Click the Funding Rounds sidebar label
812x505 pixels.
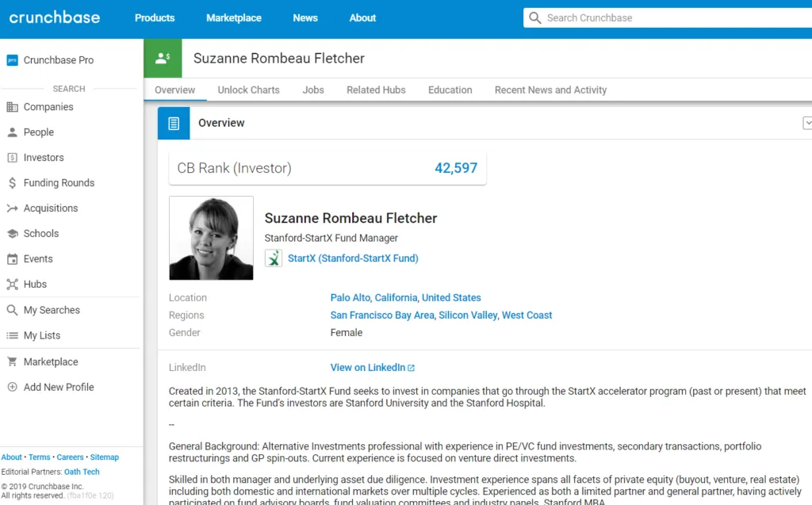click(59, 183)
